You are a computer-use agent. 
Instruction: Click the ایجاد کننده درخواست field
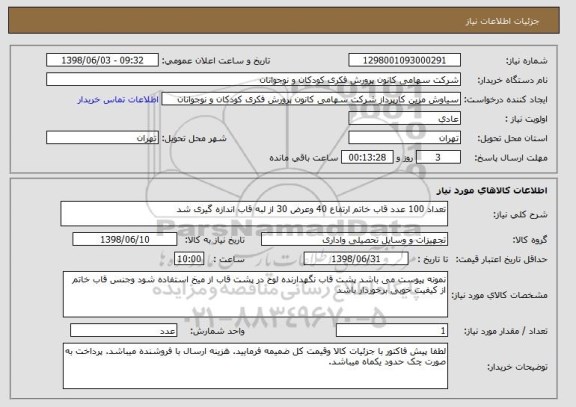tap(311, 99)
